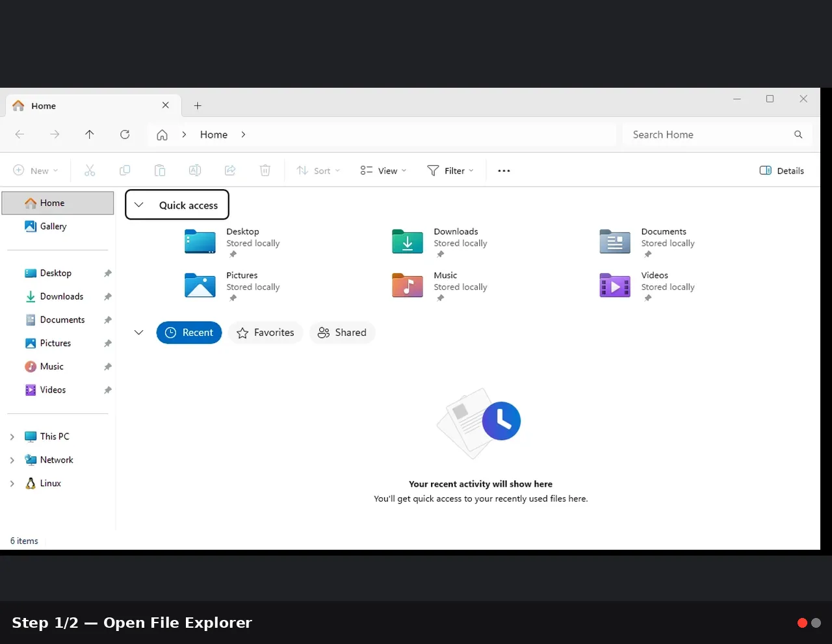832x644 pixels.
Task: Expand the This PC tree node
Action: (x=12, y=437)
